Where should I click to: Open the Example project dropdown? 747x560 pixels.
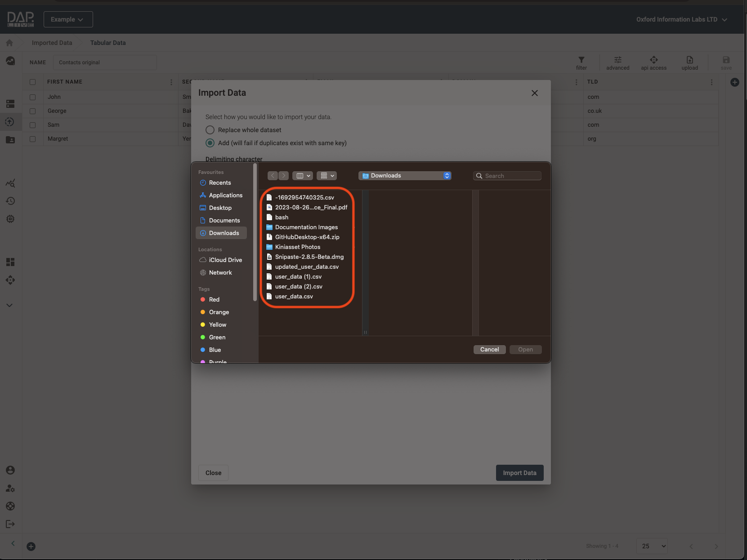[68, 19]
